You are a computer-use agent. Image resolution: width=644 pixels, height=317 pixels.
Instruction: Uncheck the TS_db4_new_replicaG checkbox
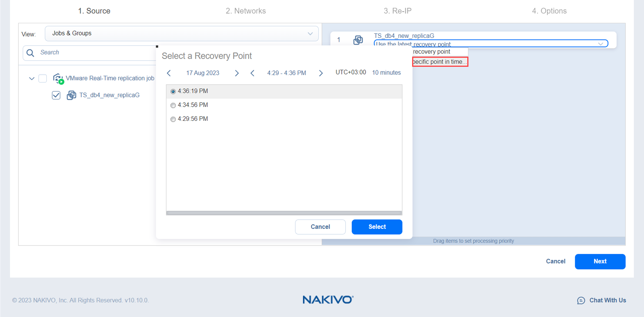[x=56, y=95]
